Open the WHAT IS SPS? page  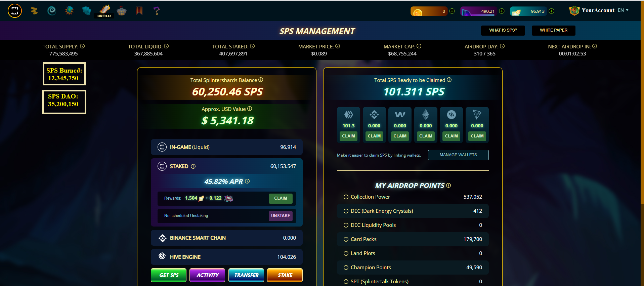503,30
